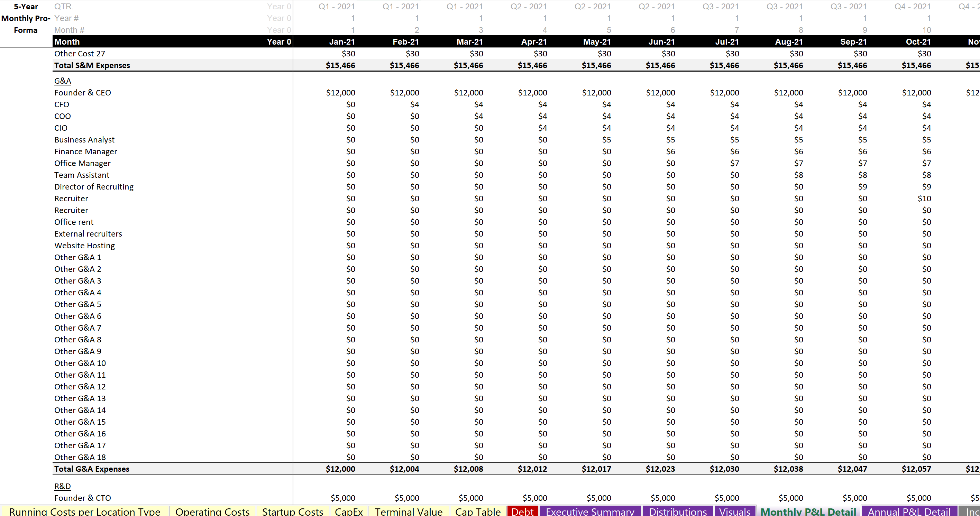This screenshot has height=516, width=980.
Task: Select the Business Analyst row label
Action: (x=84, y=140)
